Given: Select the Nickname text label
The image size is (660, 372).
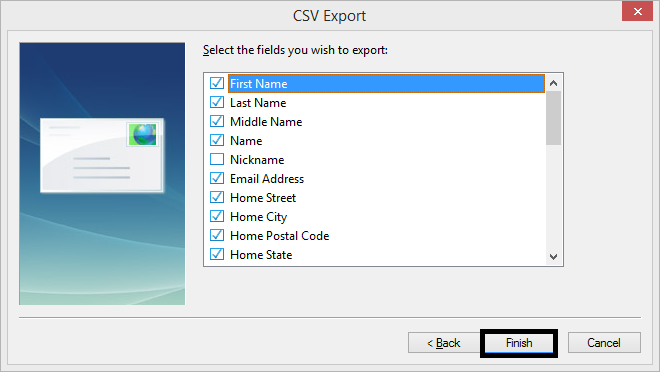Looking at the screenshot, I should pyautogui.click(x=257, y=160).
